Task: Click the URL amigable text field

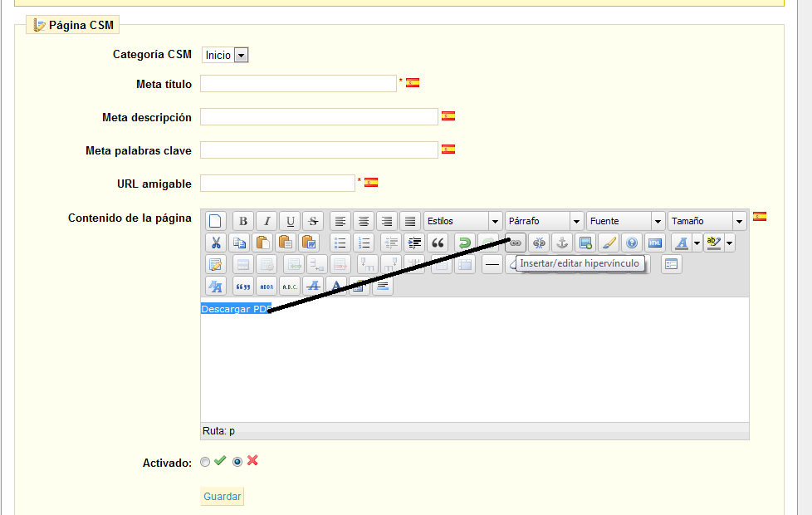Action: (x=277, y=183)
